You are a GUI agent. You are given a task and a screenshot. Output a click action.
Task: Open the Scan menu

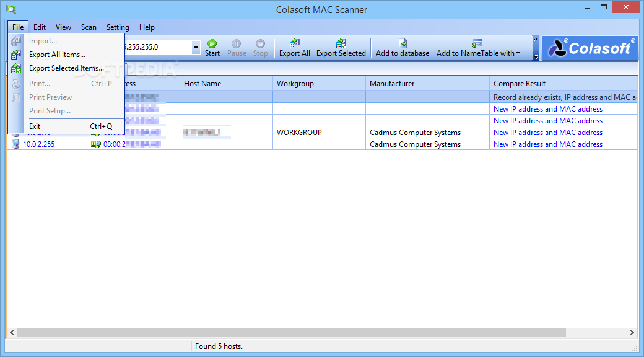(x=89, y=27)
